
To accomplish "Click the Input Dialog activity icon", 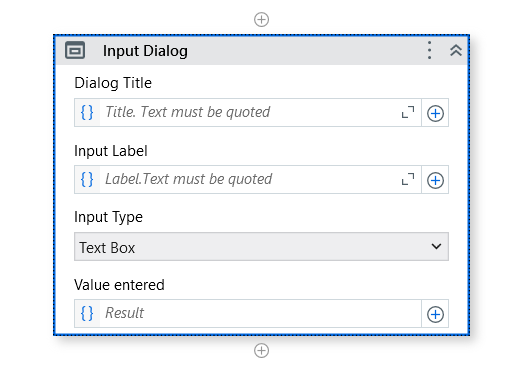I will pos(75,51).
